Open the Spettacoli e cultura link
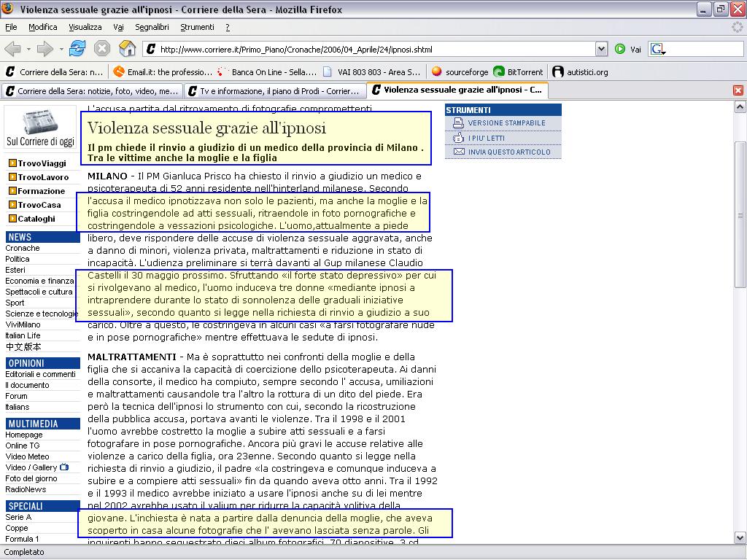This screenshot has height=560, width=747. point(39,292)
